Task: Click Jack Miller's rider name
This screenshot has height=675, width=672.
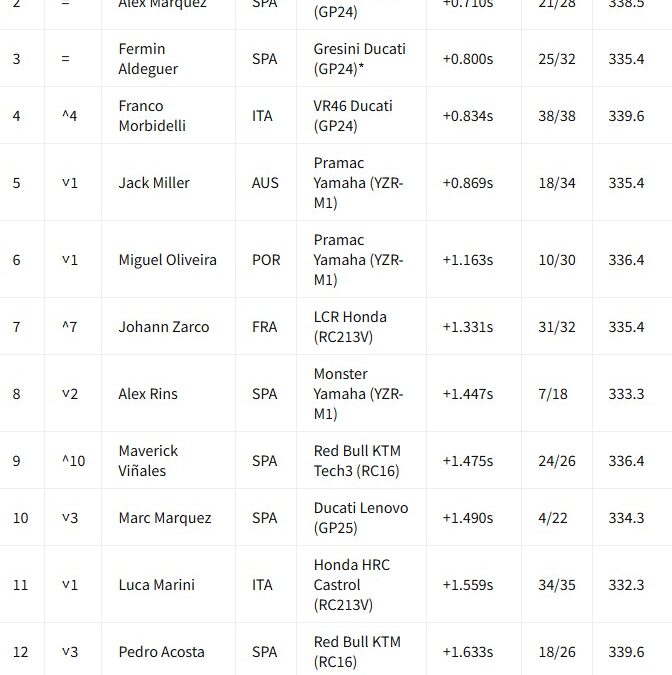Action: click(x=154, y=183)
